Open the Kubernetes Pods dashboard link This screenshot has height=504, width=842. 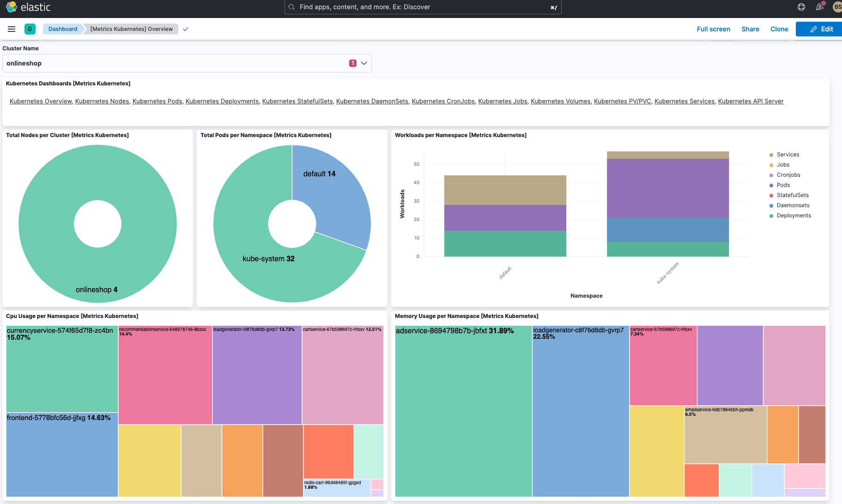[x=157, y=101]
